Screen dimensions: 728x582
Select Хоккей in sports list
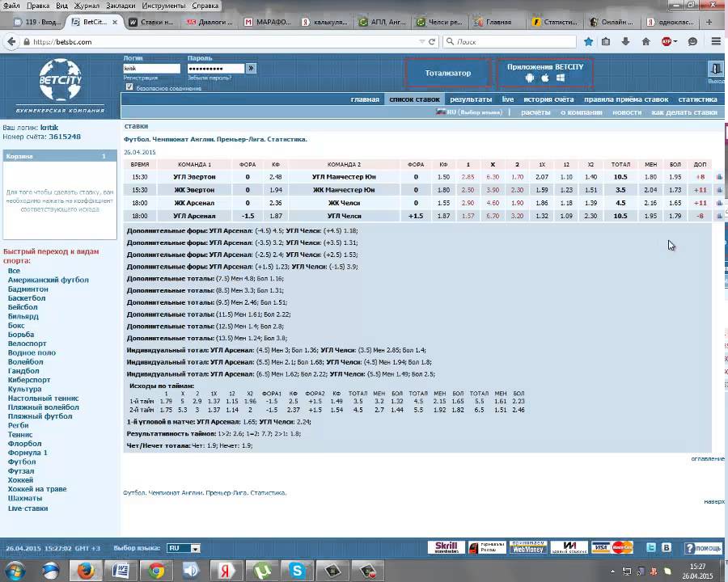20,480
